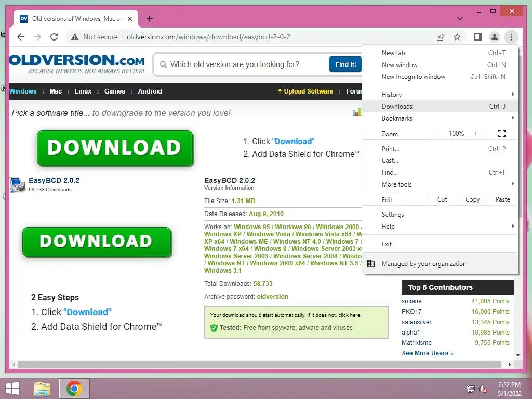This screenshot has width=532, height=399.
Task: Click Chrome icon in the taskbar
Action: 74,389
